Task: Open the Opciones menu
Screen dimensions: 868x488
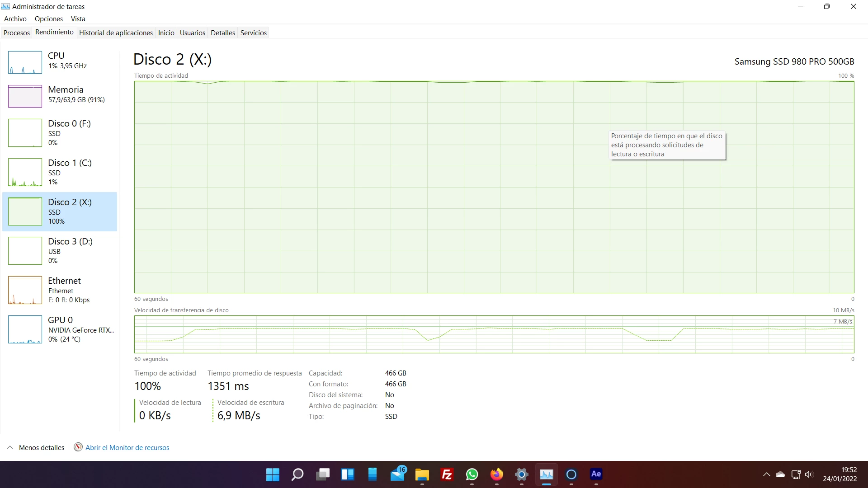Action: click(x=49, y=19)
